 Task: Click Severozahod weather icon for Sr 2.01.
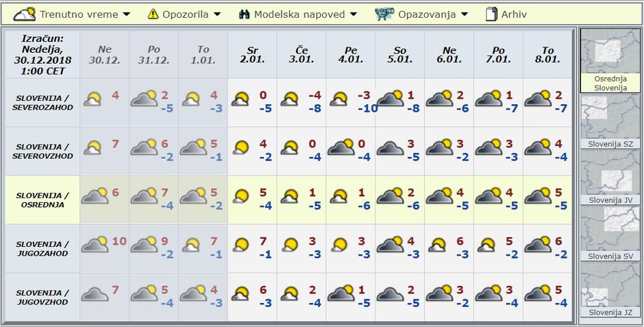(240, 100)
